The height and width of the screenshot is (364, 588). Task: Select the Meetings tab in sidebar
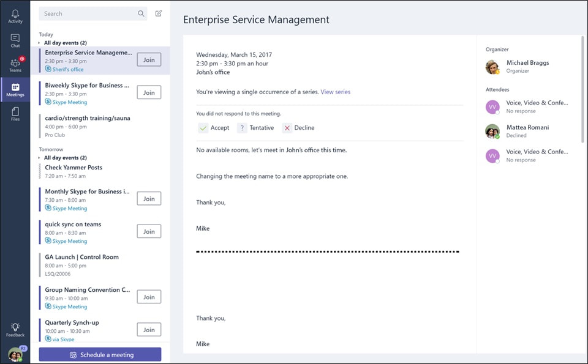pos(15,89)
